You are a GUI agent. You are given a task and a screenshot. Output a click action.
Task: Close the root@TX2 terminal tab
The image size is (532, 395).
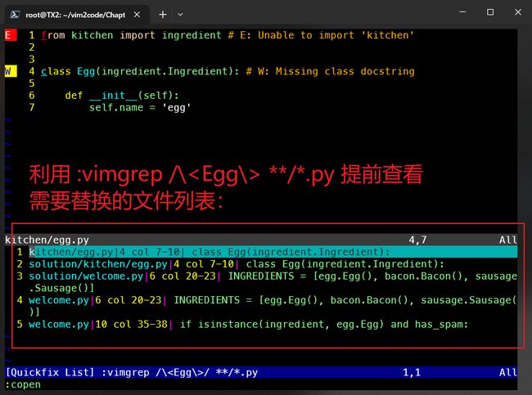[x=137, y=15]
